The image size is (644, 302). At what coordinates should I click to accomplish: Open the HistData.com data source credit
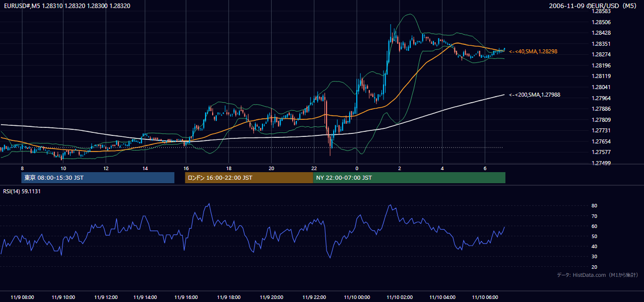(x=597, y=275)
